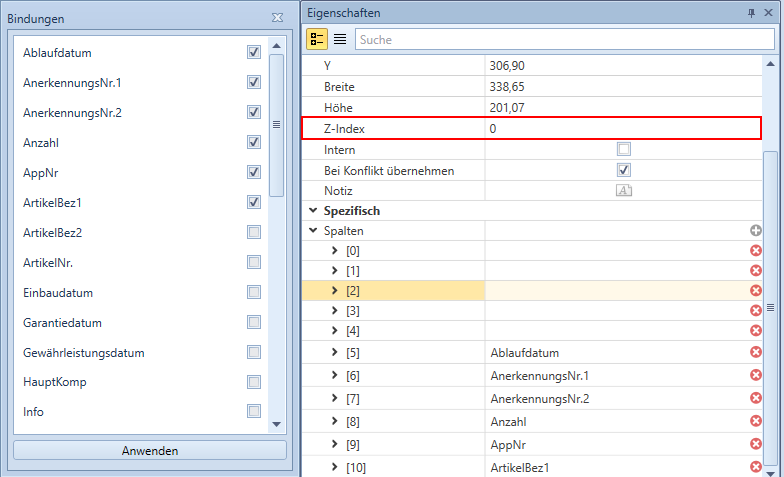The width and height of the screenshot is (784, 477).
Task: Uncheck the Ablaufdatum binding
Action: [x=254, y=52]
